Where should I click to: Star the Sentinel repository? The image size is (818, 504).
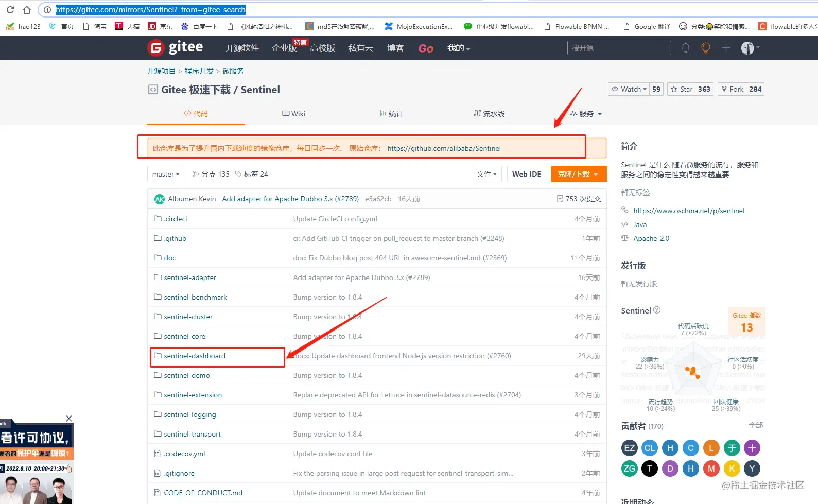pos(682,89)
